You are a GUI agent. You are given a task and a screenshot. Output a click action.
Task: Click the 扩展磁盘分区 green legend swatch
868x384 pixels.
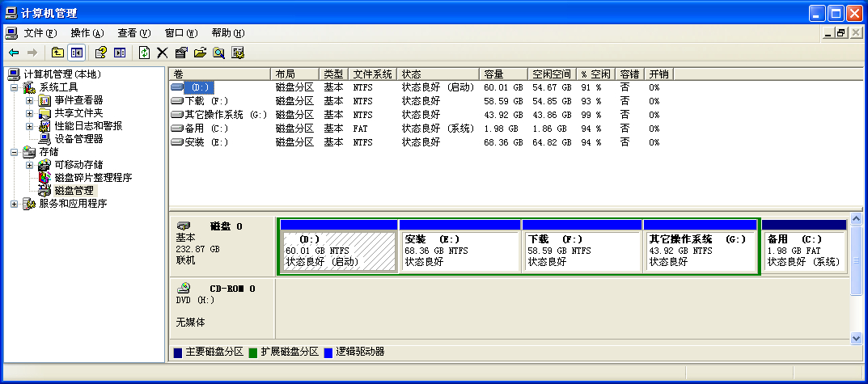(x=253, y=352)
